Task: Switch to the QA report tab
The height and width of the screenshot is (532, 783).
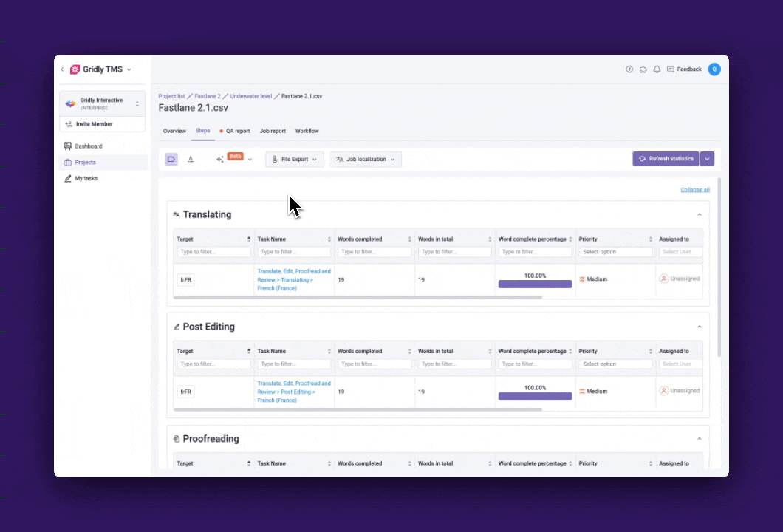Action: 237,131
